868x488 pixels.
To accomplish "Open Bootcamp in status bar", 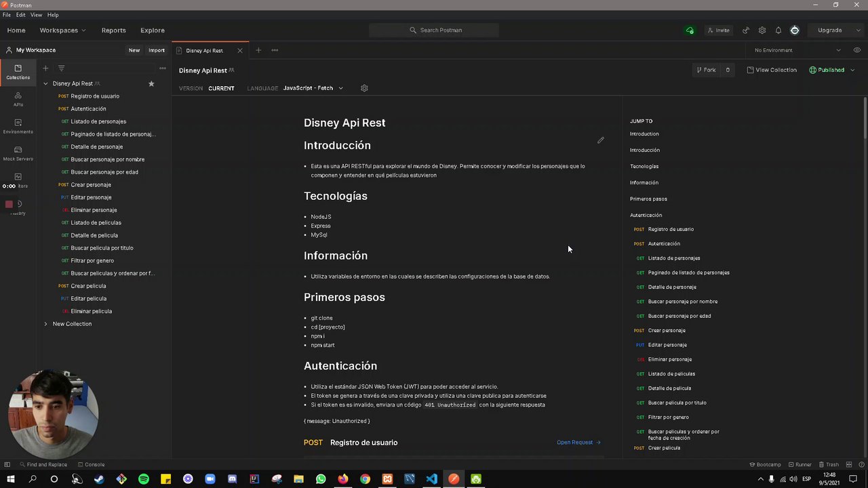I will [765, 464].
